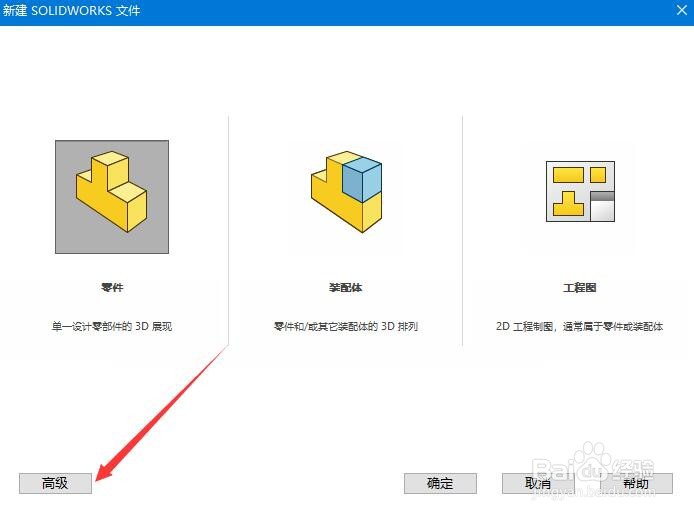The width and height of the screenshot is (694, 516).
Task: Open help via the 帮助 button
Action: click(x=636, y=483)
